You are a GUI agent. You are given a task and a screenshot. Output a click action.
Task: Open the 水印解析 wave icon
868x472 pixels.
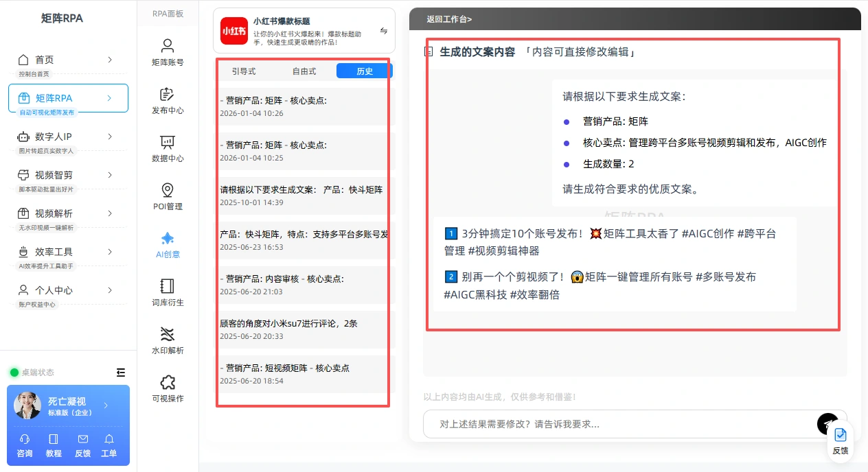click(x=168, y=334)
